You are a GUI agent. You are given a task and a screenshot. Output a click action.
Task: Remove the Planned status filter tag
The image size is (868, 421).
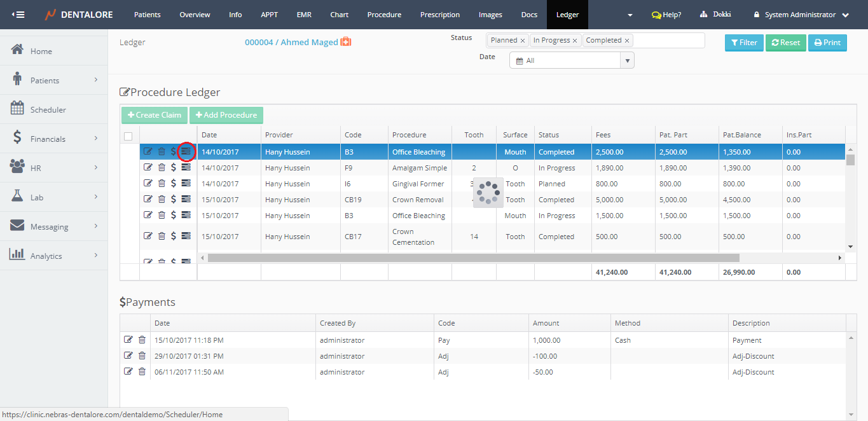pos(523,41)
